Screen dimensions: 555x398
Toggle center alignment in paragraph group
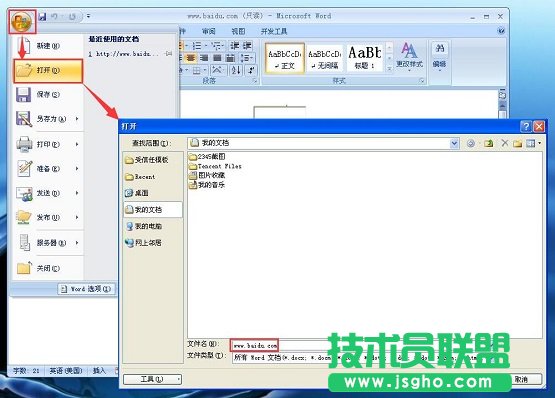click(x=191, y=58)
